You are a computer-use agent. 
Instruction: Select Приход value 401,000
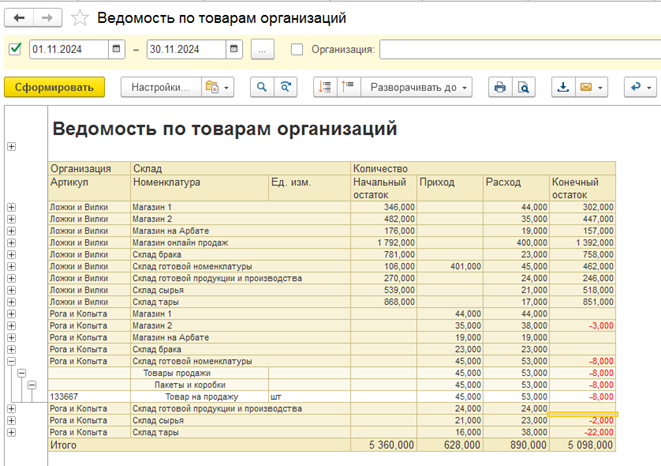450,267
